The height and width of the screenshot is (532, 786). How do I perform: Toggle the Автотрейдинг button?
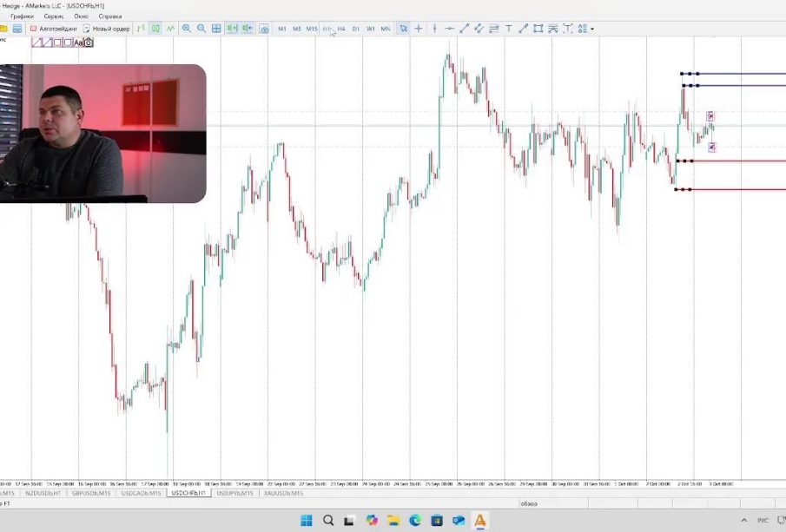[53, 29]
